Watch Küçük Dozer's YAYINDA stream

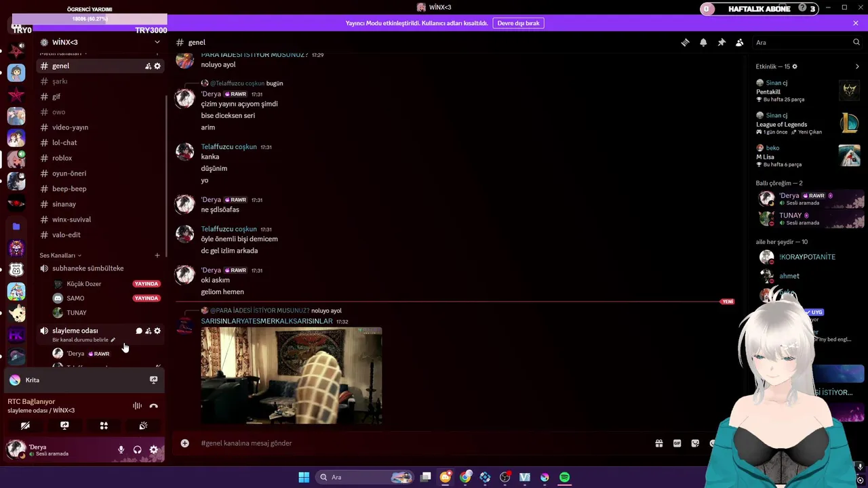coord(146,284)
